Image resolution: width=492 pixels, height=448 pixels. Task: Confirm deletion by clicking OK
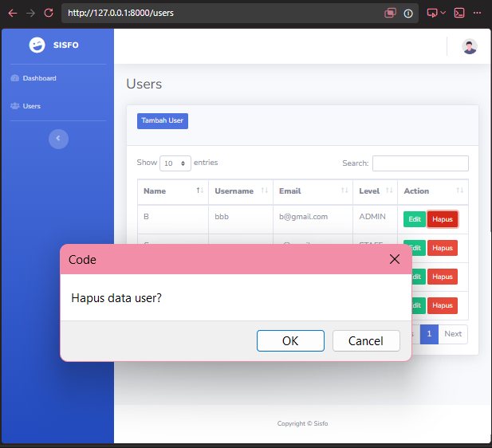pos(290,340)
